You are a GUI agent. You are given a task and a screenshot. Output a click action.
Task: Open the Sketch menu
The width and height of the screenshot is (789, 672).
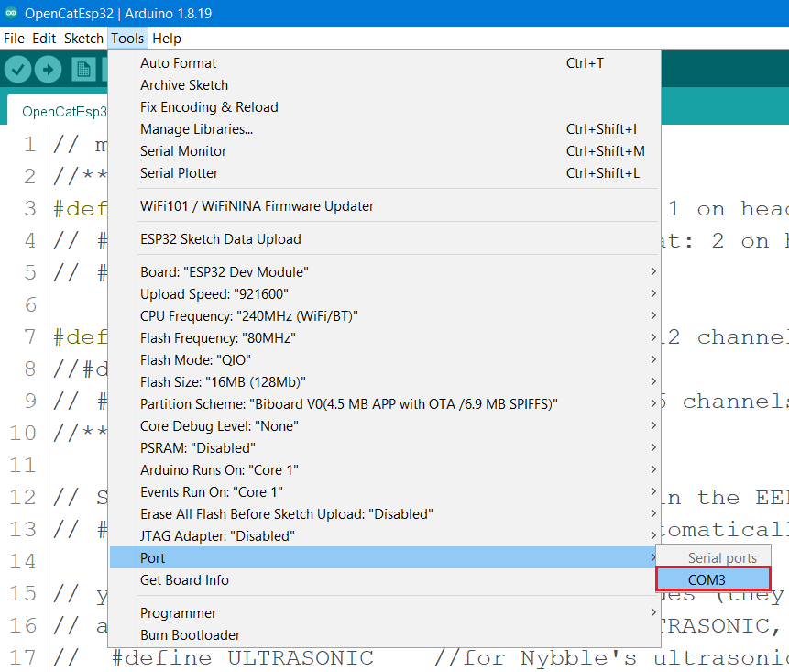tap(83, 39)
